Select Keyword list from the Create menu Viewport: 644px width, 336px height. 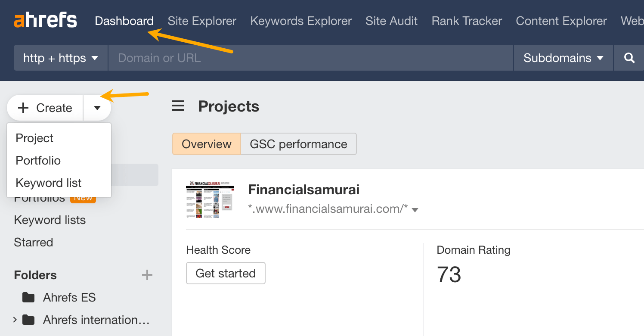48,183
